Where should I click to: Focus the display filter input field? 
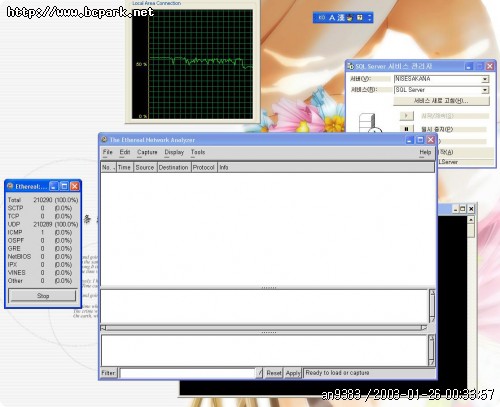pos(187,373)
